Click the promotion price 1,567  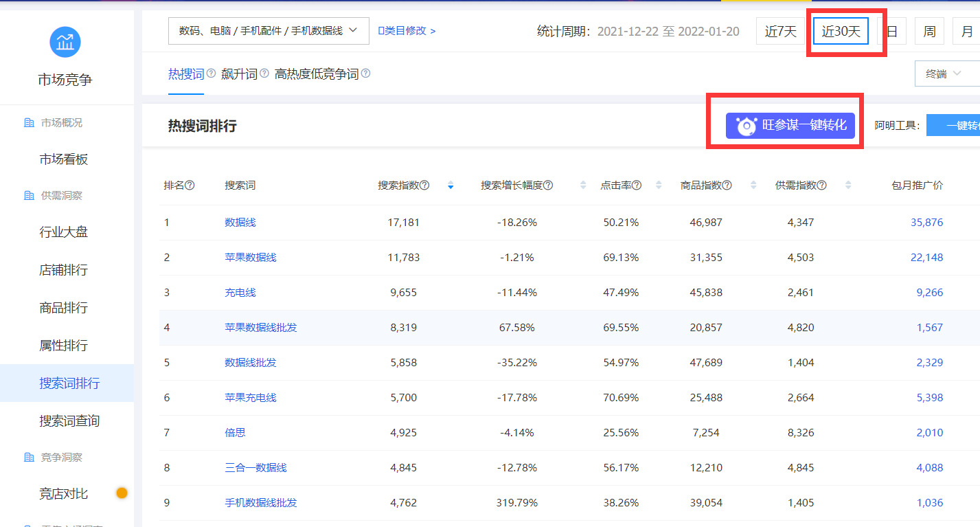point(930,328)
